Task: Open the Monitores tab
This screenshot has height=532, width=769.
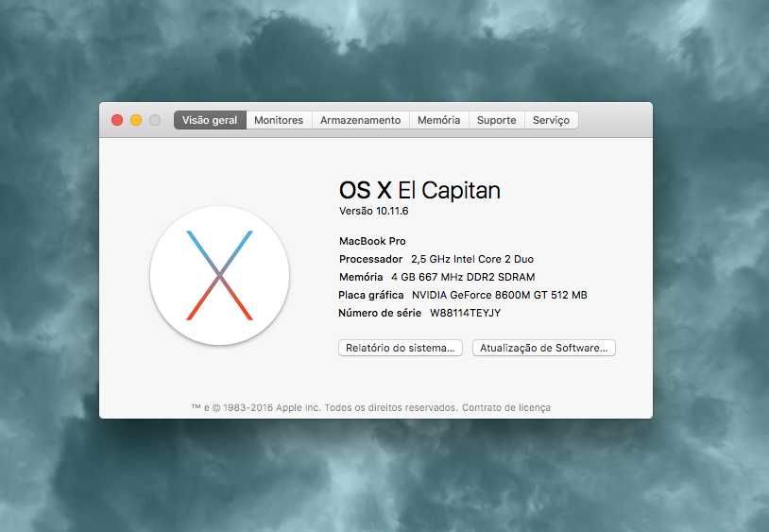Action: tap(279, 120)
